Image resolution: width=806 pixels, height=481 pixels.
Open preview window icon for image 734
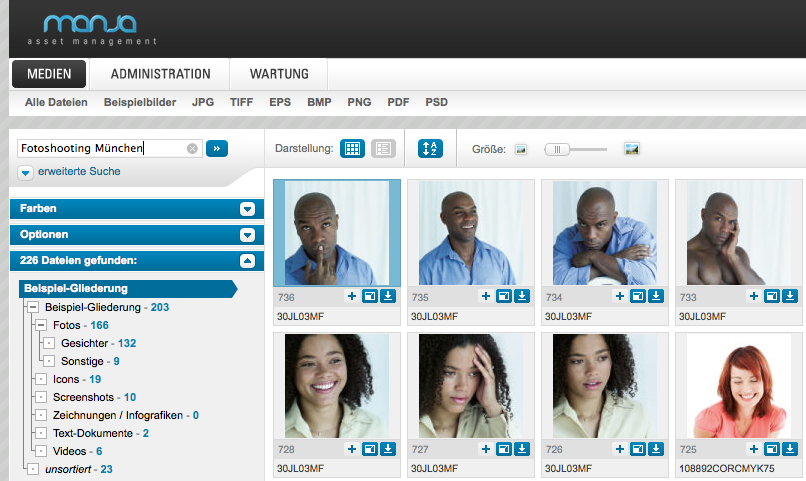click(x=637, y=296)
